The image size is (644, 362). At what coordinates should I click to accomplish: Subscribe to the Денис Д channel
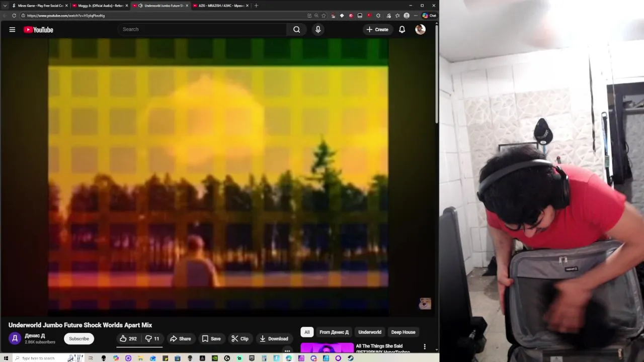pos(79,339)
